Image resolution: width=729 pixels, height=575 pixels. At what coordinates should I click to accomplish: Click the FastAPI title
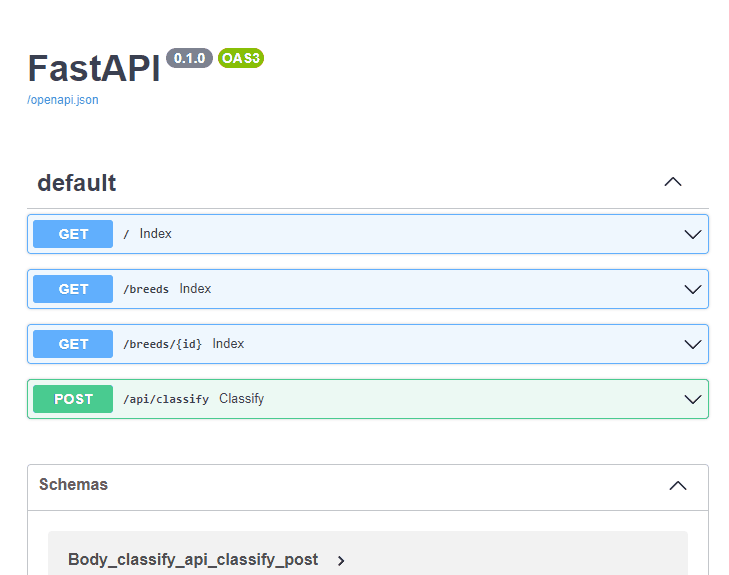(x=93, y=69)
